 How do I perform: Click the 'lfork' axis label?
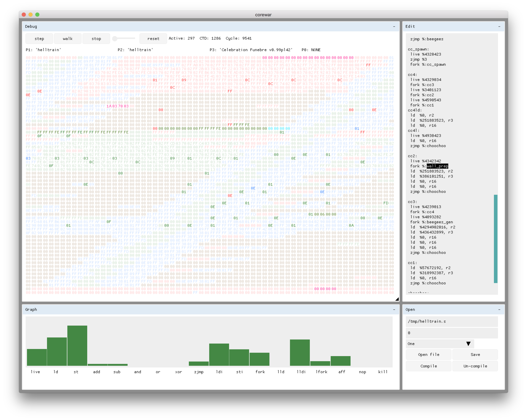[321, 372]
